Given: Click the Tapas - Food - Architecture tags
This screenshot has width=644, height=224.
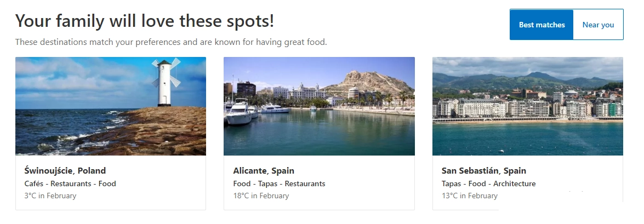Looking at the screenshot, I should click(488, 183).
